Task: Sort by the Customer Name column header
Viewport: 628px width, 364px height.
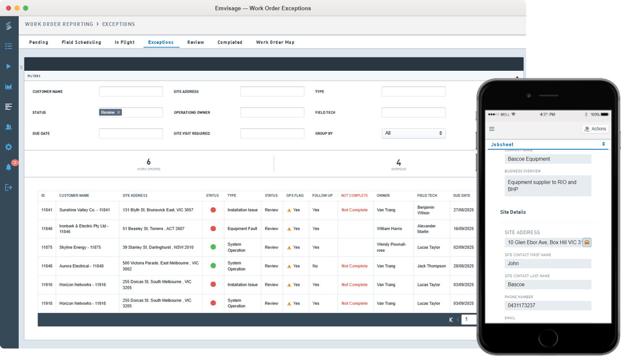Action: [74, 196]
